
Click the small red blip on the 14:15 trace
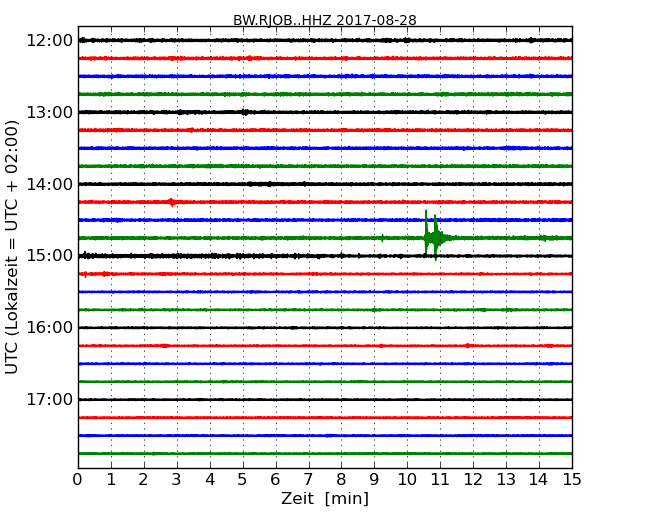(172, 202)
